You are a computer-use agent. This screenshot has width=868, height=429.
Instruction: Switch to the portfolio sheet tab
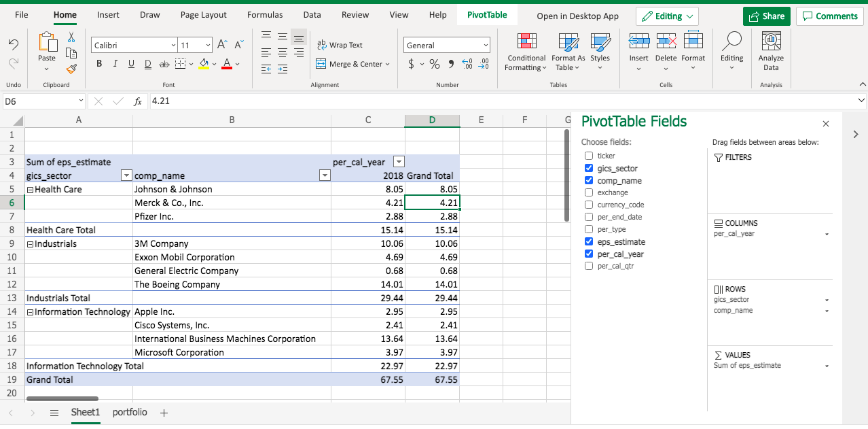pyautogui.click(x=130, y=413)
